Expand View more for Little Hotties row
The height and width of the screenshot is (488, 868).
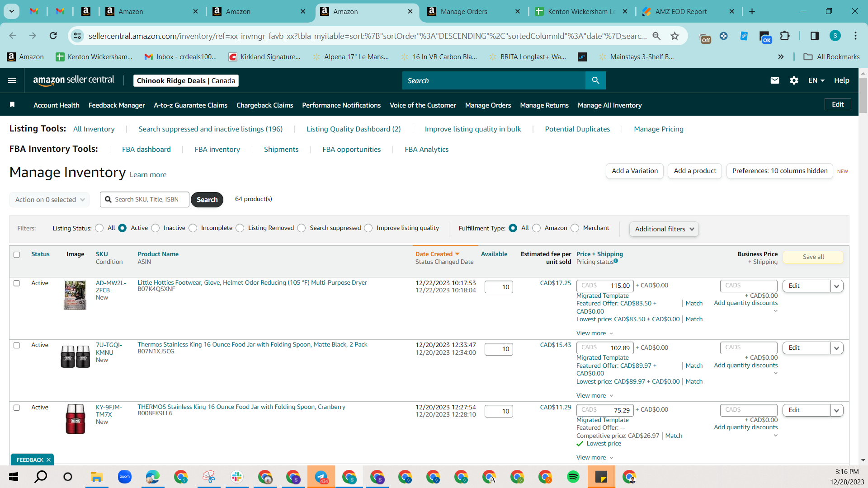[594, 333]
